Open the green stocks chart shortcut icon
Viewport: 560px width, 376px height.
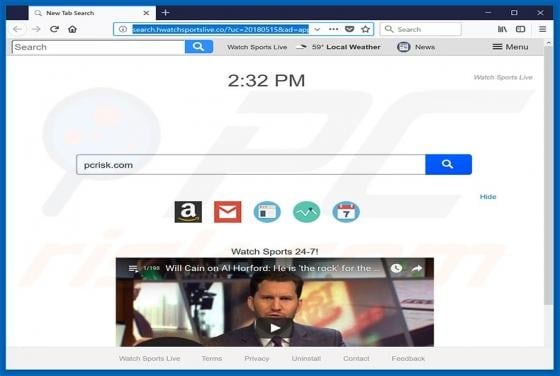[x=306, y=212]
